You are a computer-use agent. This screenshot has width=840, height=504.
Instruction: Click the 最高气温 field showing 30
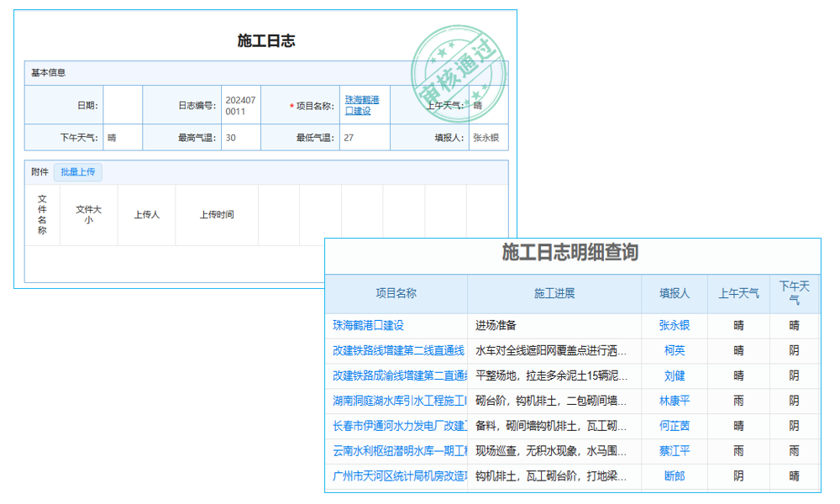coord(239,138)
